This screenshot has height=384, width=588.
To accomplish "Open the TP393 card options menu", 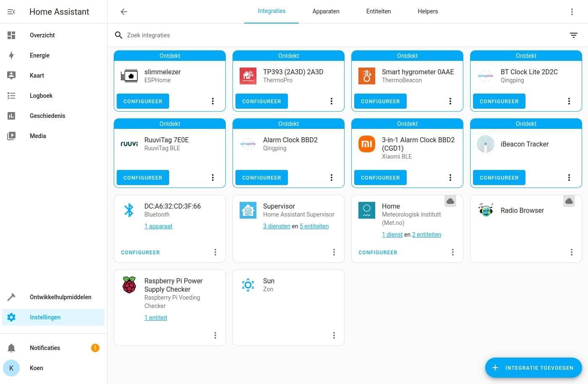I will click(x=332, y=101).
